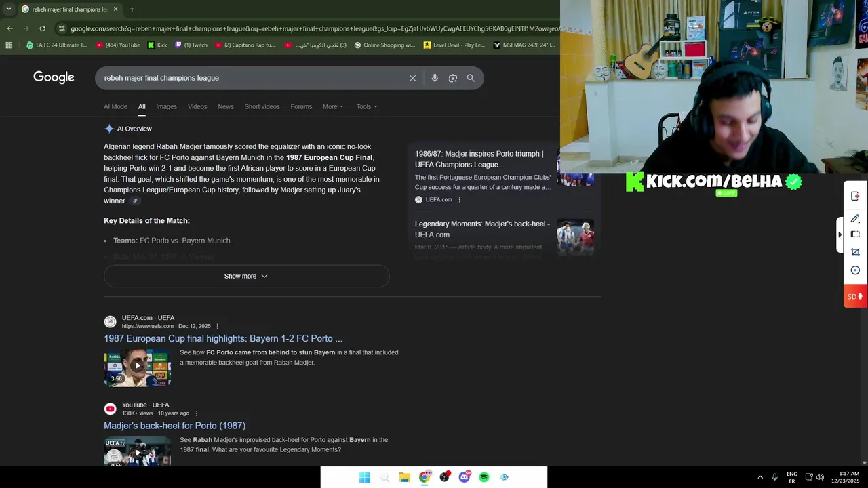This screenshot has width=868, height=488.
Task: Click the red SD upload button
Action: 855,296
